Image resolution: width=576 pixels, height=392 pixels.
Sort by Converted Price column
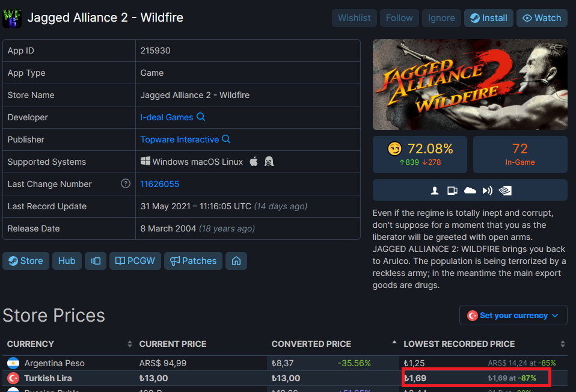(x=333, y=344)
